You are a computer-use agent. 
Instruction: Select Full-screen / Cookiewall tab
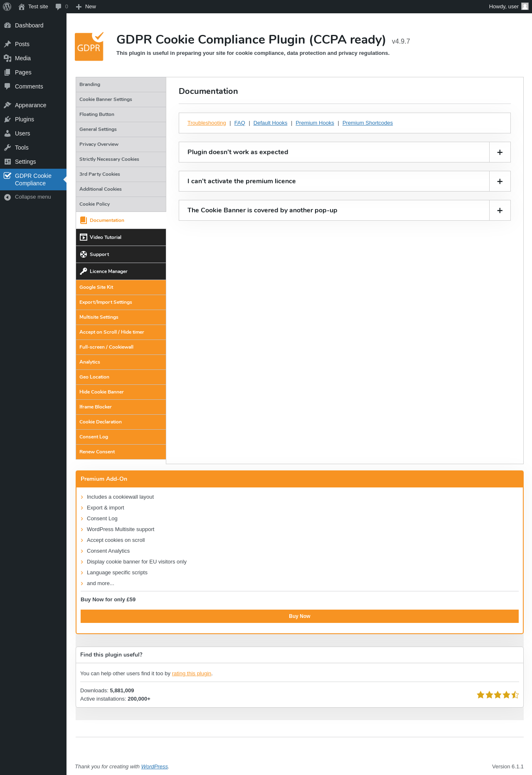121,347
